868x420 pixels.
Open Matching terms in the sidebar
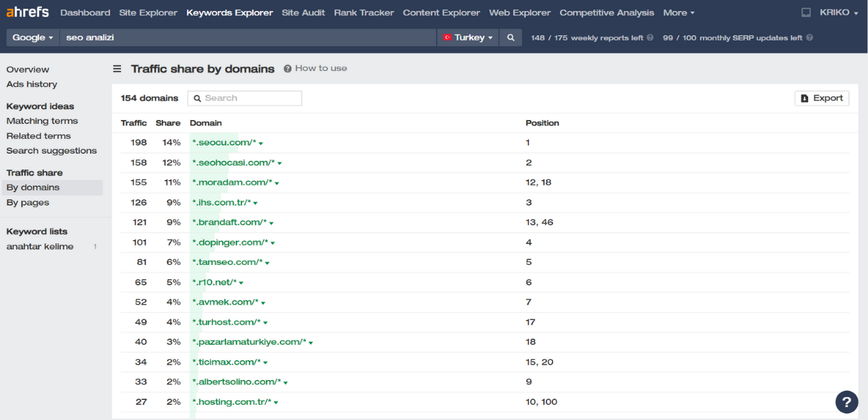point(42,121)
